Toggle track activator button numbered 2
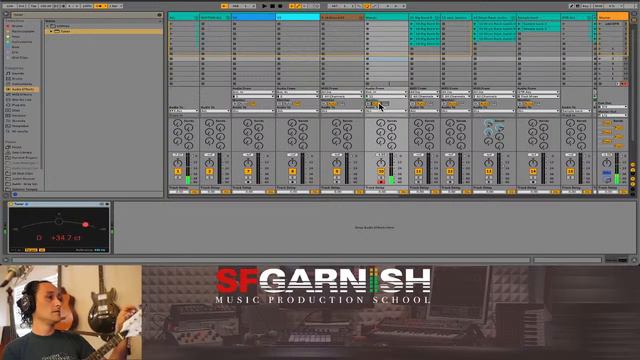Viewport: 640px width, 360px height. (x=209, y=172)
